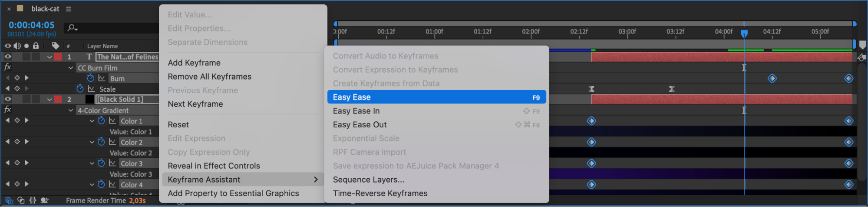Click the Color 1 stopwatch icon

(101, 120)
